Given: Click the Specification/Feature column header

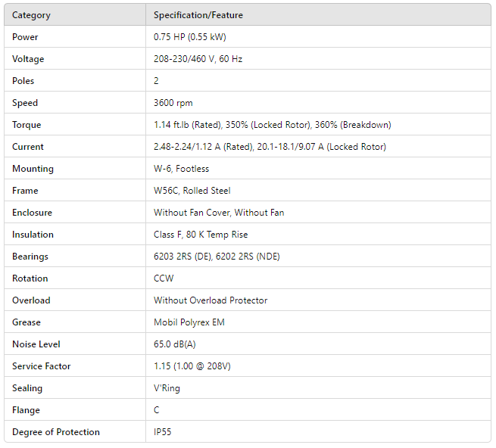Looking at the screenshot, I should click(x=198, y=15).
